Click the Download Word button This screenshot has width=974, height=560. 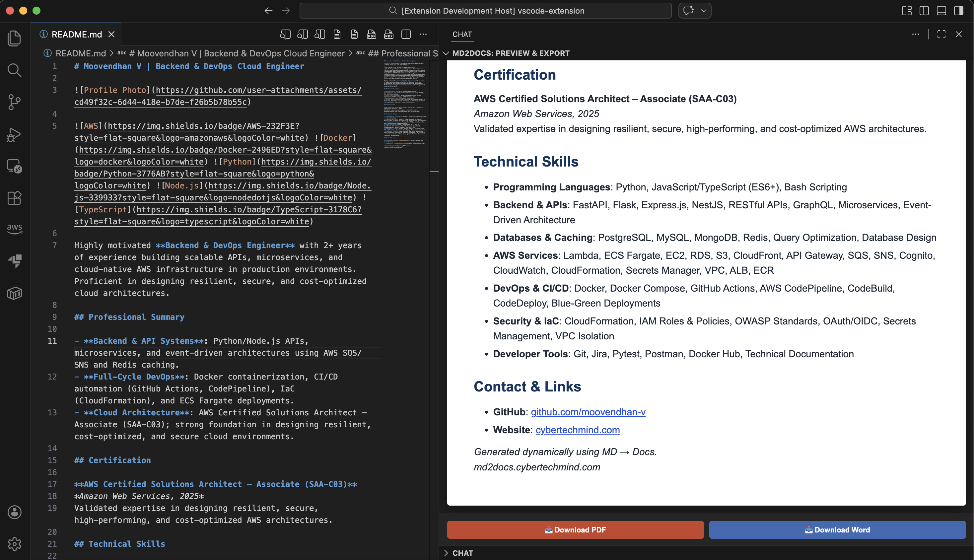(x=837, y=529)
